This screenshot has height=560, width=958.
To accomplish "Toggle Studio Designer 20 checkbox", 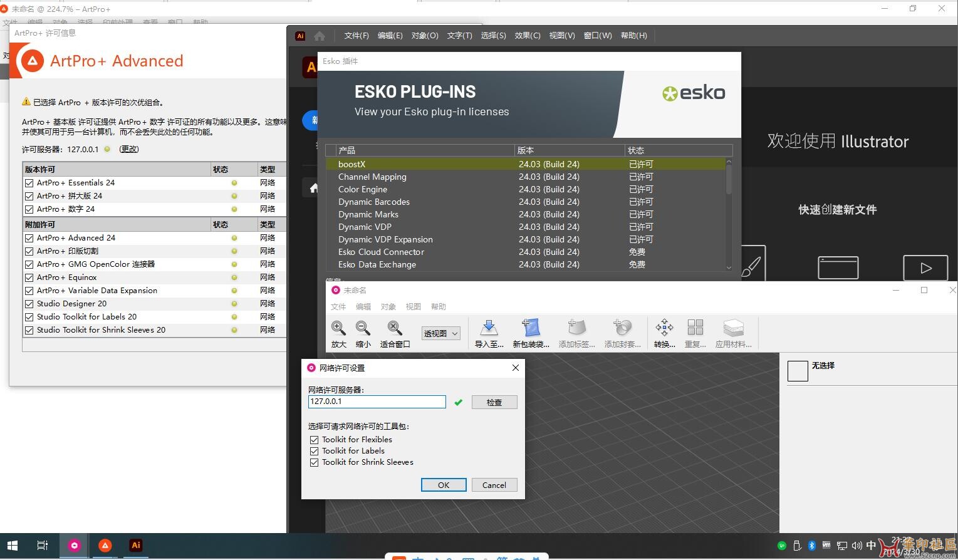I will coord(29,304).
